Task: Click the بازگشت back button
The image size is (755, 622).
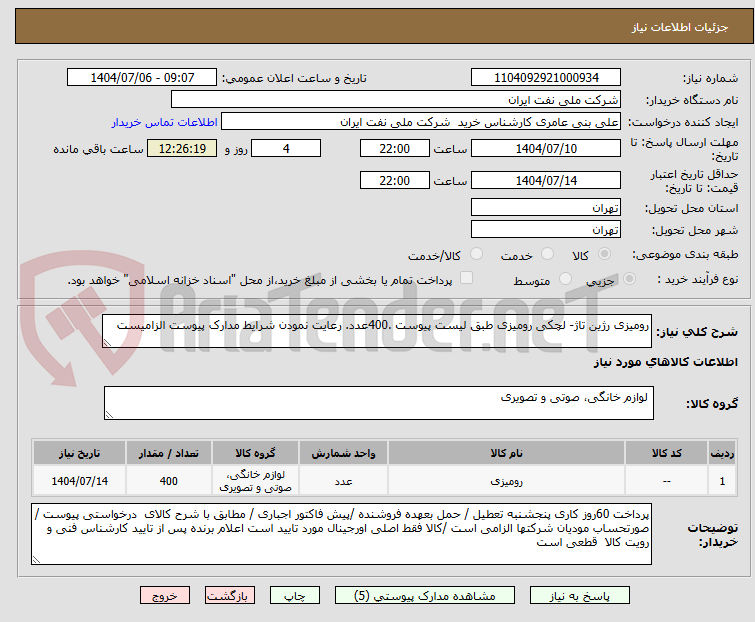Action: (x=229, y=596)
